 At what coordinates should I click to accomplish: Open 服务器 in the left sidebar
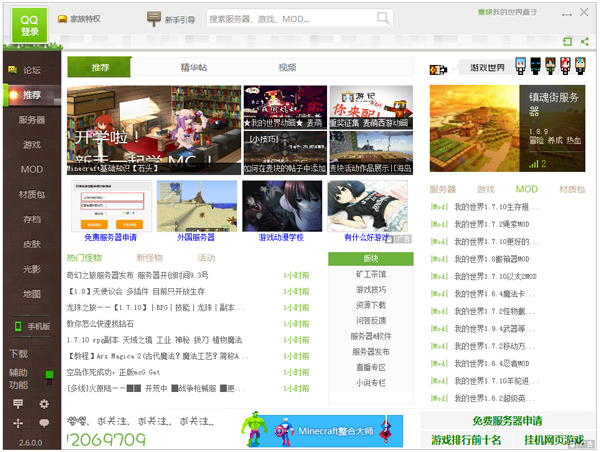click(x=32, y=120)
